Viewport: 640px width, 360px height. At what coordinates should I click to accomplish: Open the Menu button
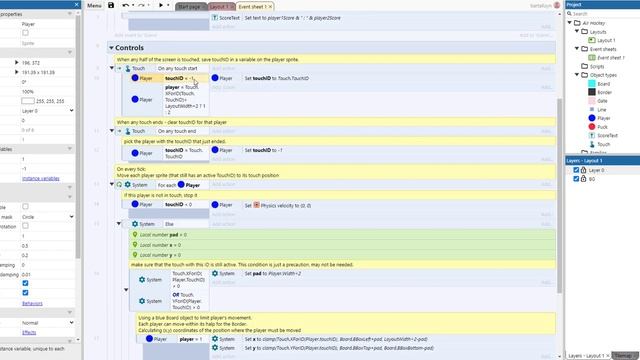click(x=94, y=5)
